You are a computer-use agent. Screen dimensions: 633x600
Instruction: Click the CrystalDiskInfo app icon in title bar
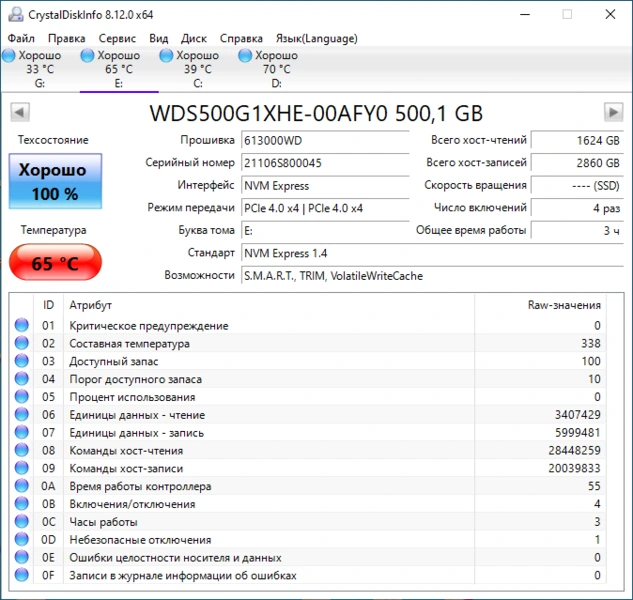click(x=13, y=14)
